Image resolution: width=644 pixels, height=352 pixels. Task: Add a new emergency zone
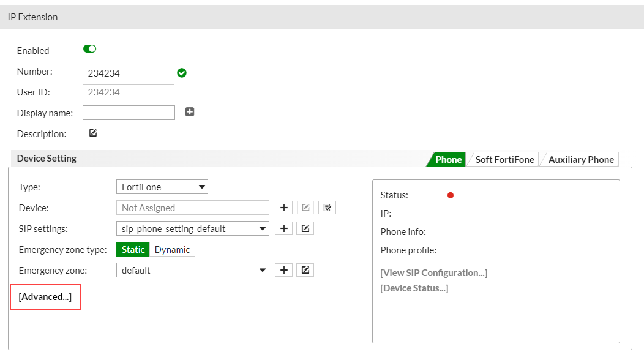click(x=284, y=270)
